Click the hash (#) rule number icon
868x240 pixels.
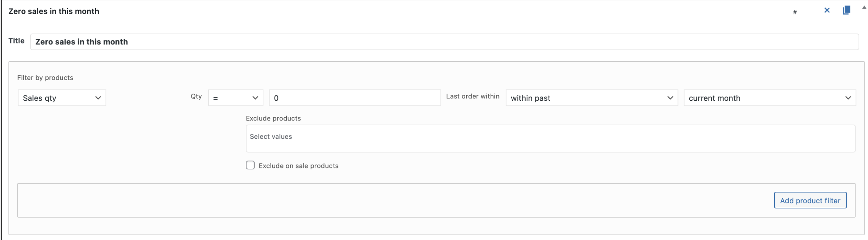click(795, 12)
